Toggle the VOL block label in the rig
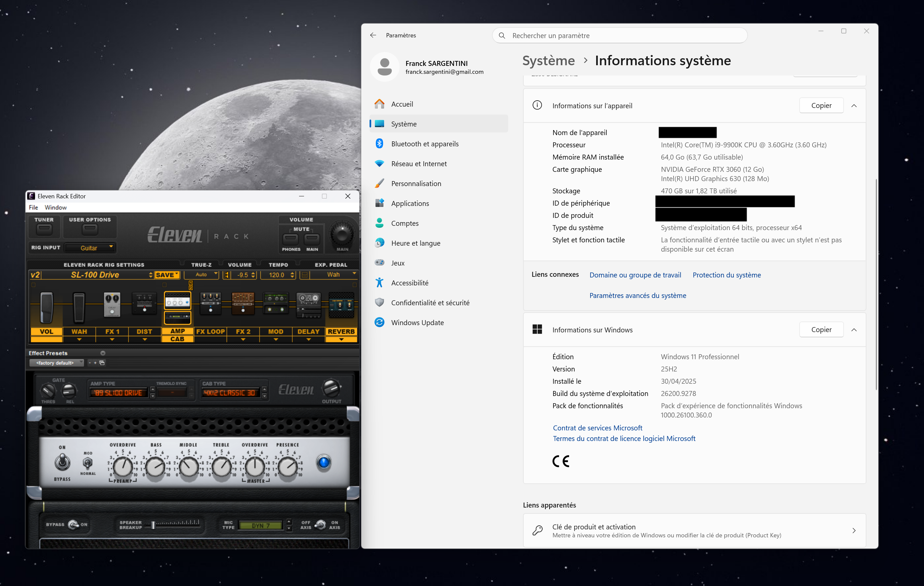The width and height of the screenshot is (924, 586). [46, 331]
